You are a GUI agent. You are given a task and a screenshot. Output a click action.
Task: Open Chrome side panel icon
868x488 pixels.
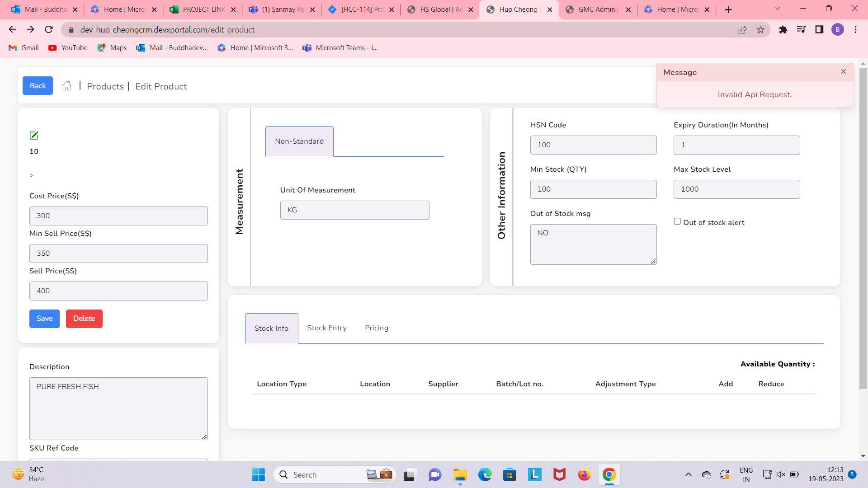point(819,30)
